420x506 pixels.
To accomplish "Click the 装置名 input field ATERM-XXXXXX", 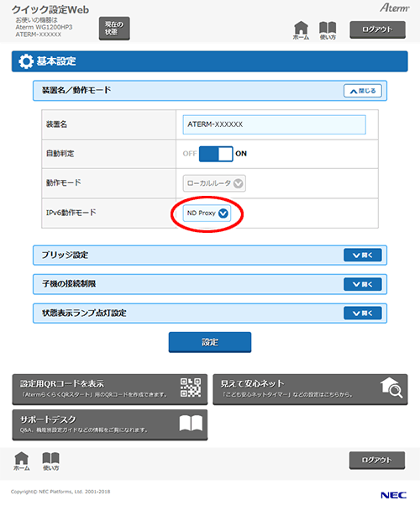I will click(274, 124).
